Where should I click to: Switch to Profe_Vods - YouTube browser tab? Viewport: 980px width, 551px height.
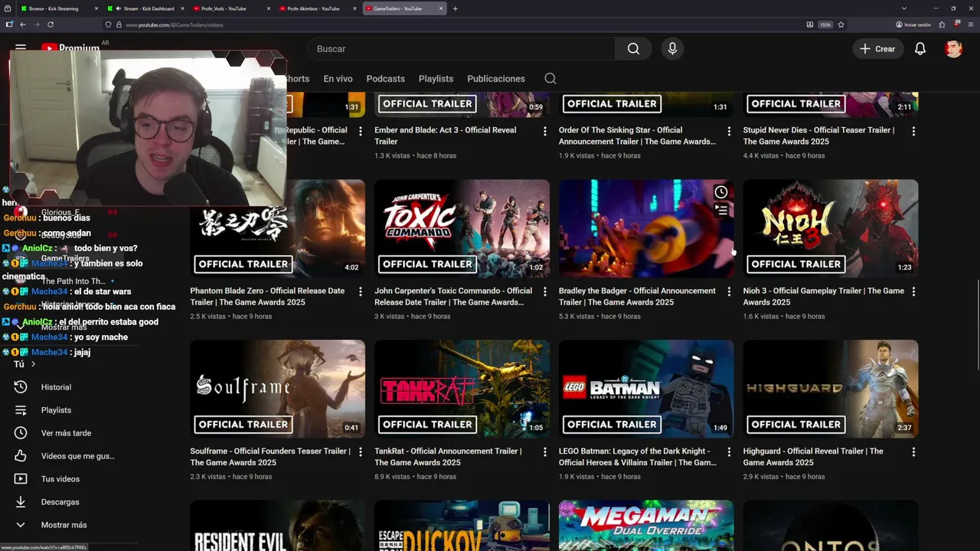230,8
